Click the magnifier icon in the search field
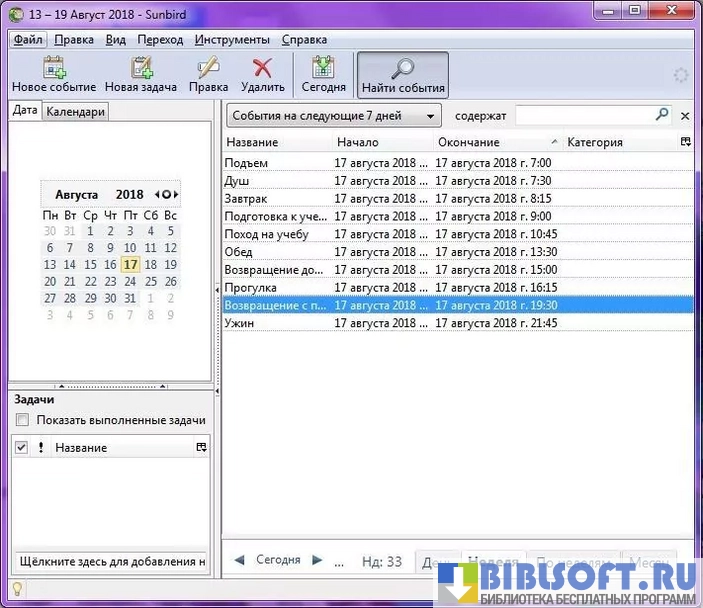Viewport: 703px width, 608px height. pyautogui.click(x=662, y=115)
